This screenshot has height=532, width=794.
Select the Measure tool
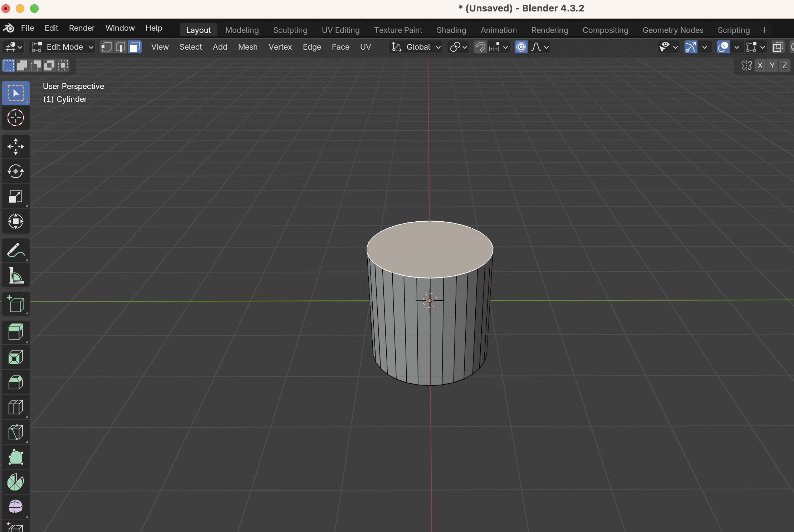click(16, 275)
